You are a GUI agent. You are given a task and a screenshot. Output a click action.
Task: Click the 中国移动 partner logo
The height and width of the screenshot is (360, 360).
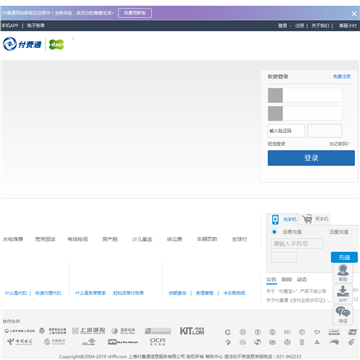point(54,342)
